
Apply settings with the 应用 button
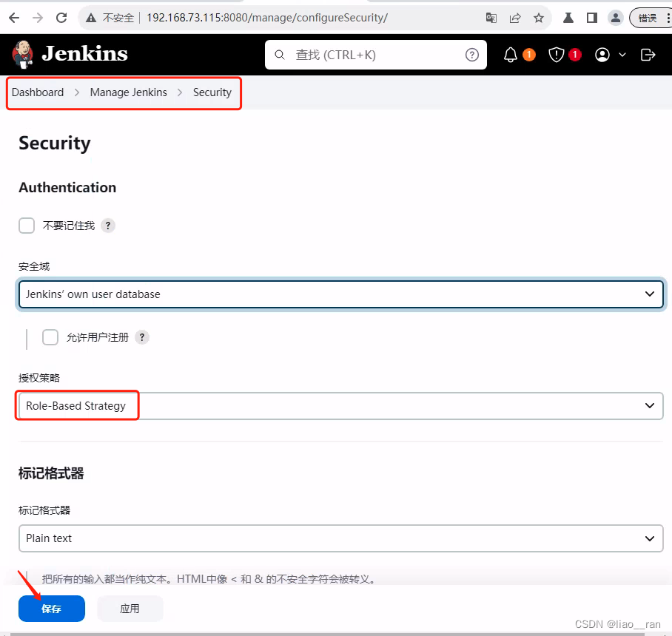point(130,609)
